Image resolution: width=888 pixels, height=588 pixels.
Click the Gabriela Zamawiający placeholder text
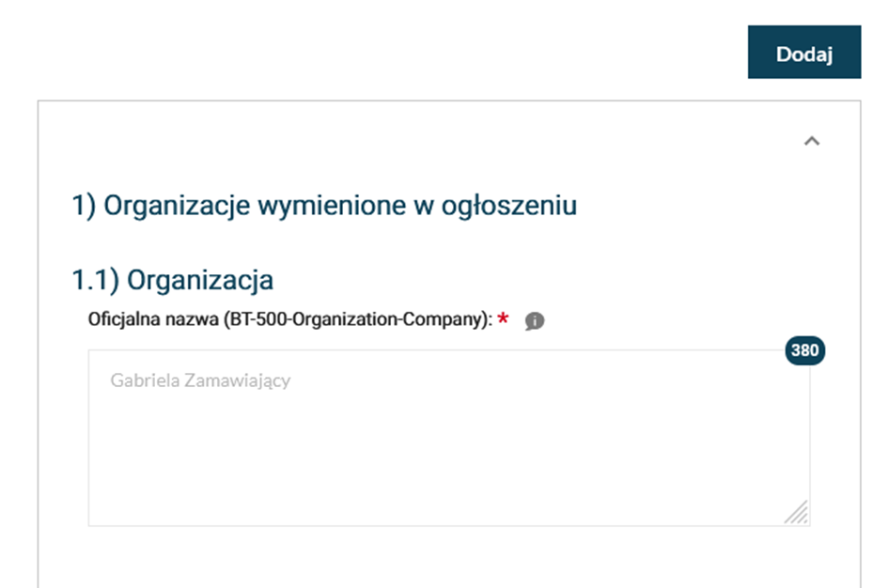(200, 380)
